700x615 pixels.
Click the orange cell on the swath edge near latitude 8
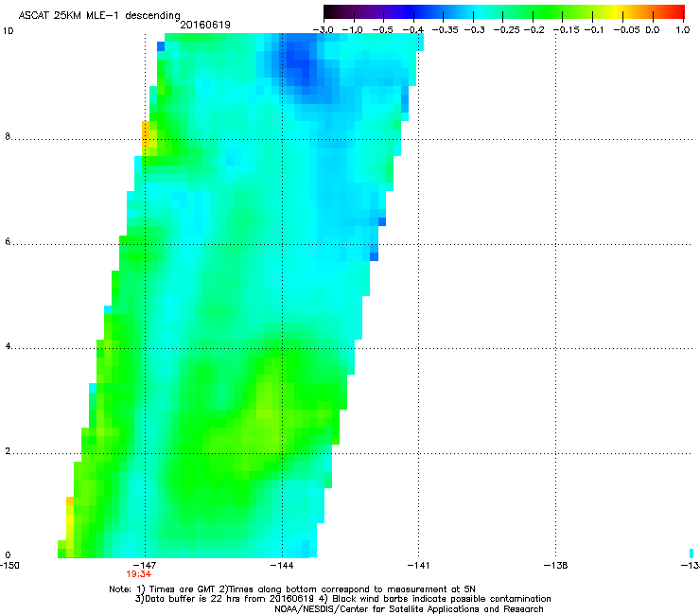tap(146, 134)
